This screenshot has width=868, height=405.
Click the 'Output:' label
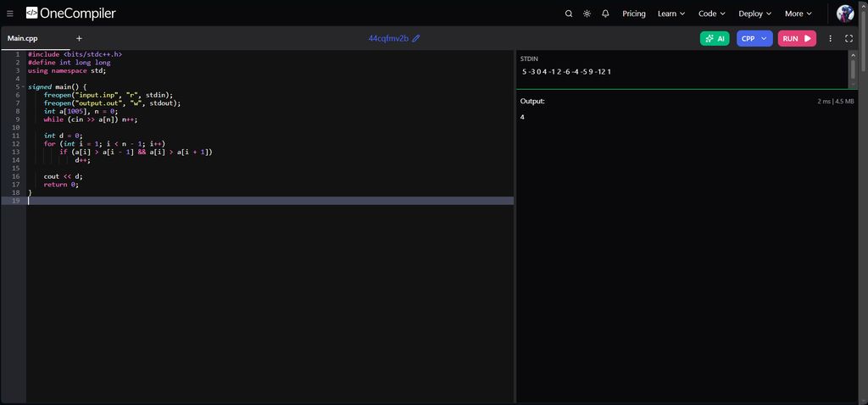(x=532, y=102)
